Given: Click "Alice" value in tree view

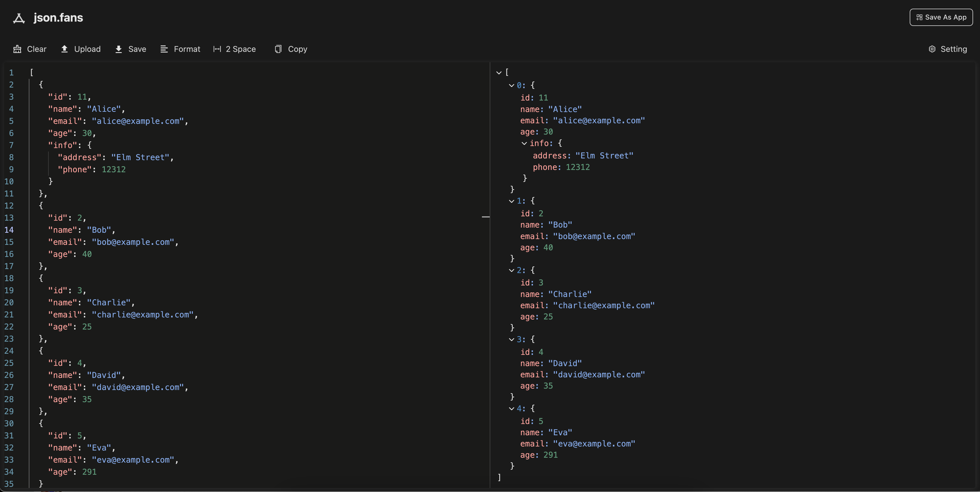Looking at the screenshot, I should point(565,109).
